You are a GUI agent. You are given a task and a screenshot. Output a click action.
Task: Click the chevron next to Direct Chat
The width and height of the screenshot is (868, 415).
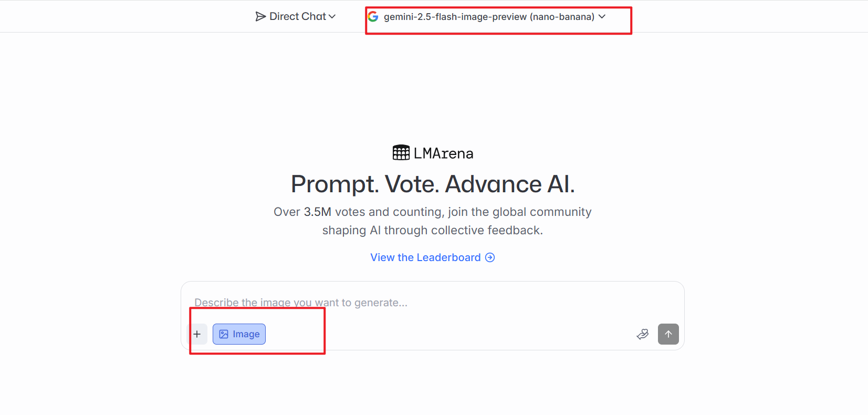332,17
